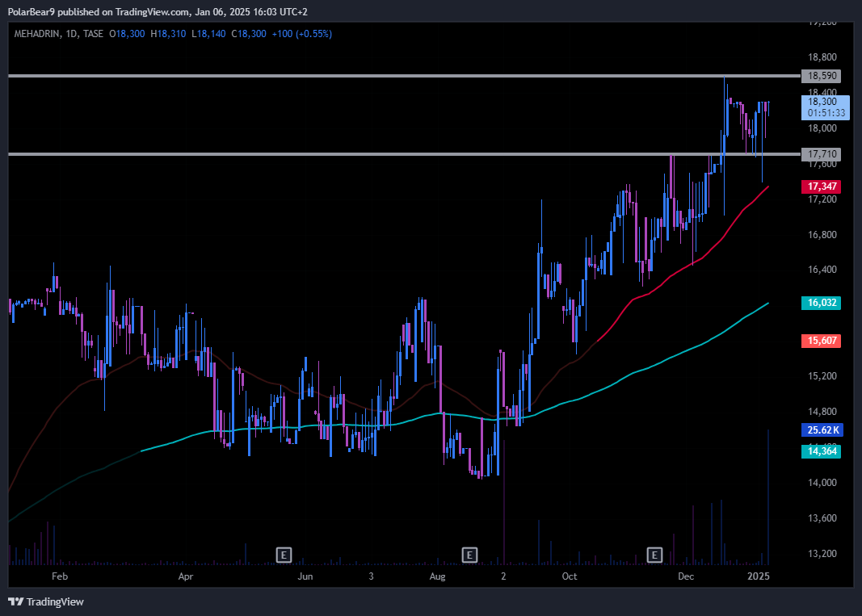Click the MEHADRIN, 1D, TASE symbol title
Image resolution: width=862 pixels, height=616 pixels.
[x=60, y=34]
